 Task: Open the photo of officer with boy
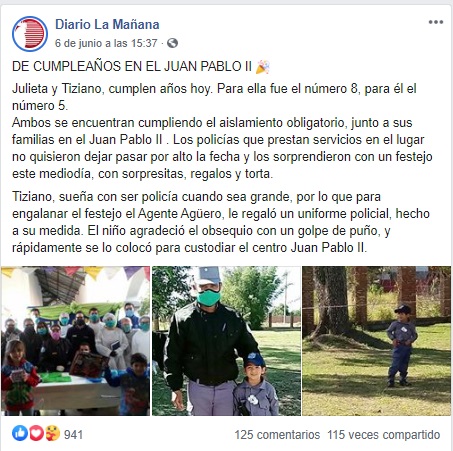click(x=226, y=341)
